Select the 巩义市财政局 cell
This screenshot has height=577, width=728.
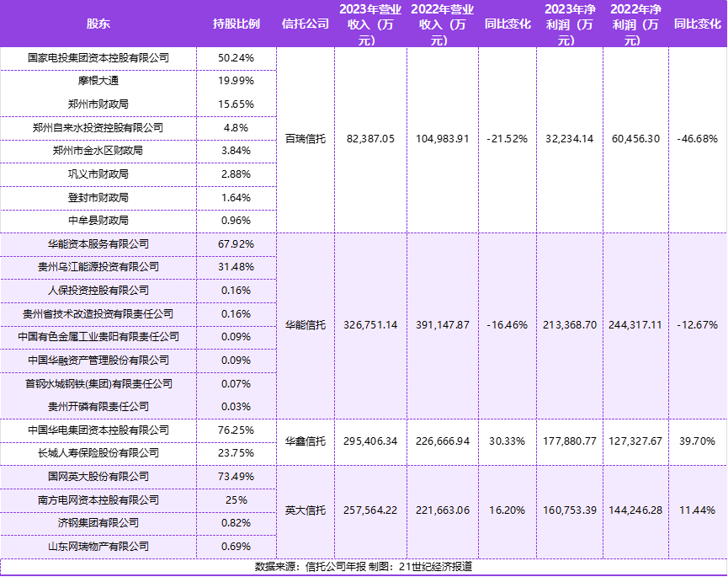point(98,174)
